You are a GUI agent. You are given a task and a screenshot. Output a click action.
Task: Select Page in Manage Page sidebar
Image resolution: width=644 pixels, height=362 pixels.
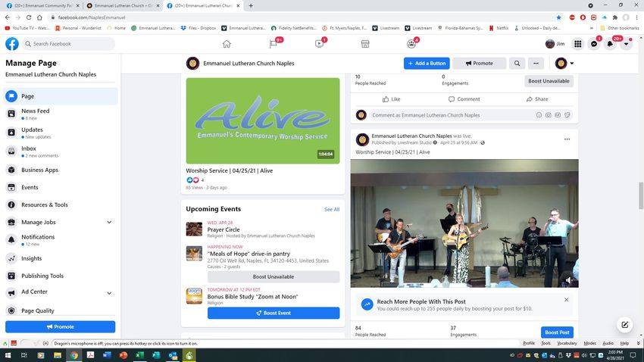tap(61, 96)
